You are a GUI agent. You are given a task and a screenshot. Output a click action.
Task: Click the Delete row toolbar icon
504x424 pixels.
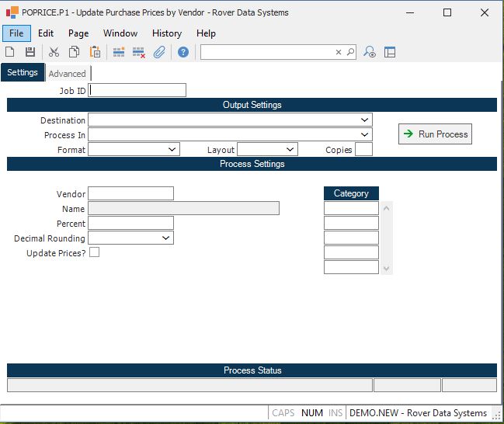139,52
